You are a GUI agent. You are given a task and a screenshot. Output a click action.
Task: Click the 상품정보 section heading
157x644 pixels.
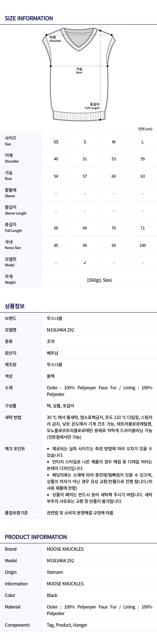[15, 306]
